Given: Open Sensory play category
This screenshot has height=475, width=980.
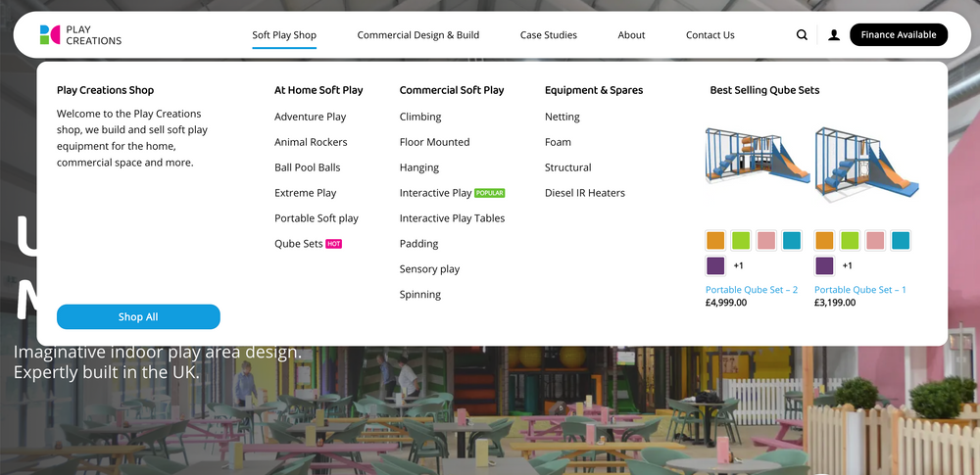Looking at the screenshot, I should (x=429, y=269).
